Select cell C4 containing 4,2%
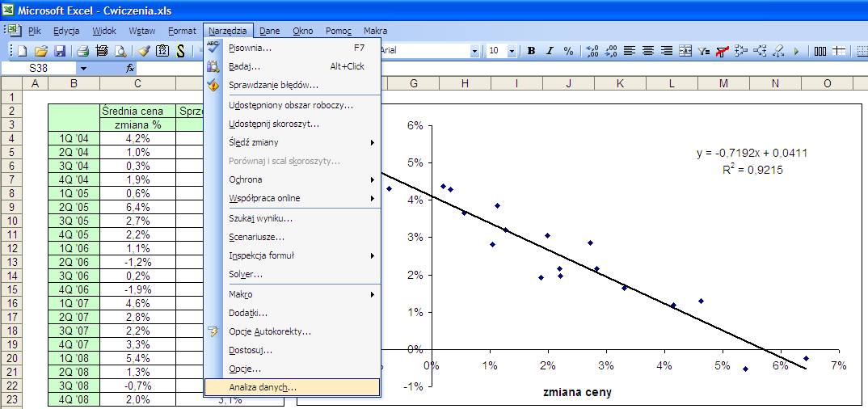Viewport: 868px width, 409px height. [137, 138]
